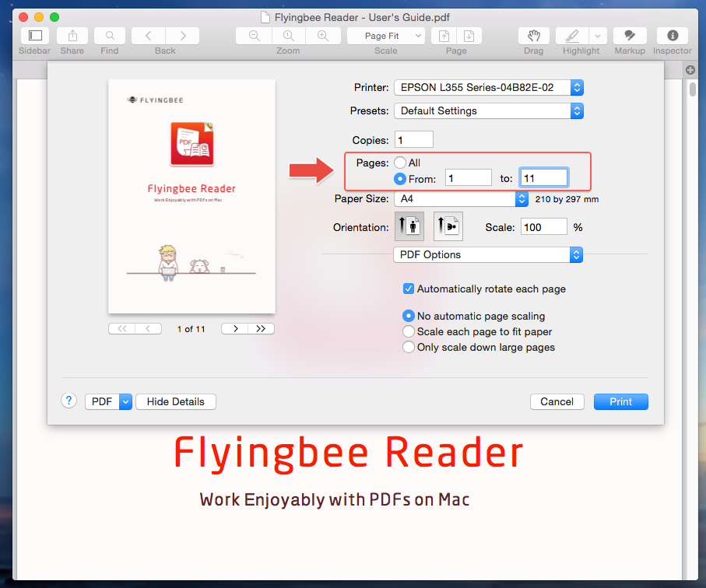Select the From page range radio
This screenshot has width=706, height=588.
pyautogui.click(x=400, y=179)
